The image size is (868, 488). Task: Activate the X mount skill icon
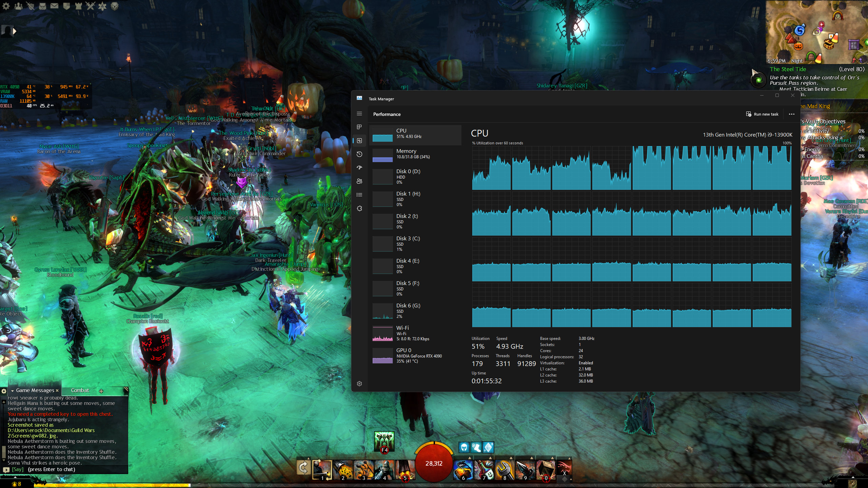(564, 468)
